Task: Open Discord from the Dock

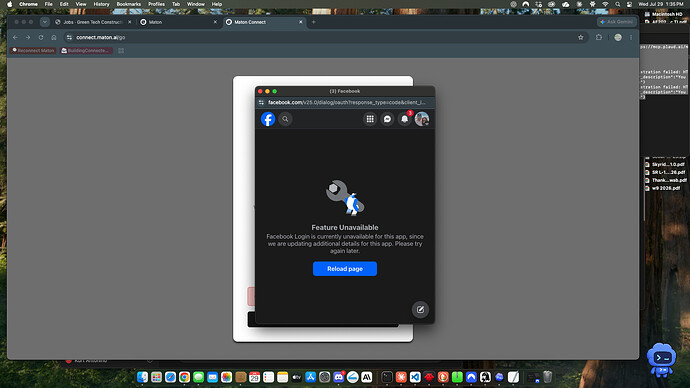Action: click(338, 377)
